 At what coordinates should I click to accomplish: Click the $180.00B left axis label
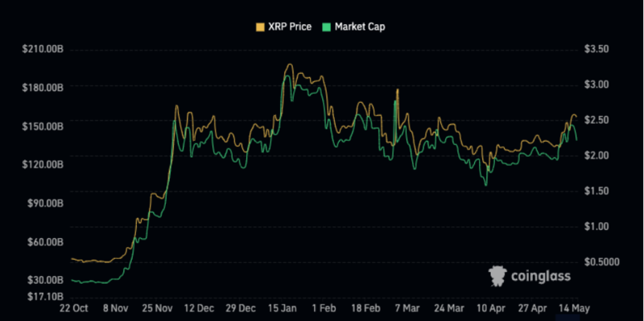pos(43,88)
